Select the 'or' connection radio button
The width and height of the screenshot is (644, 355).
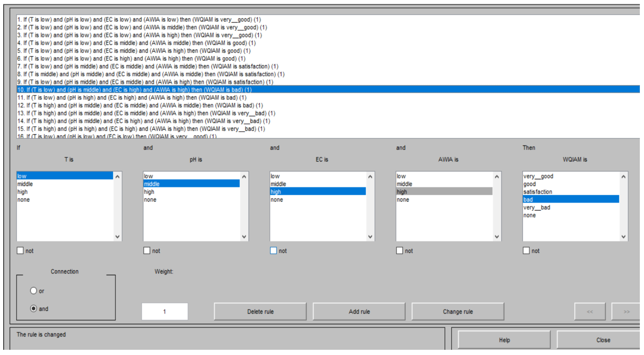click(33, 291)
